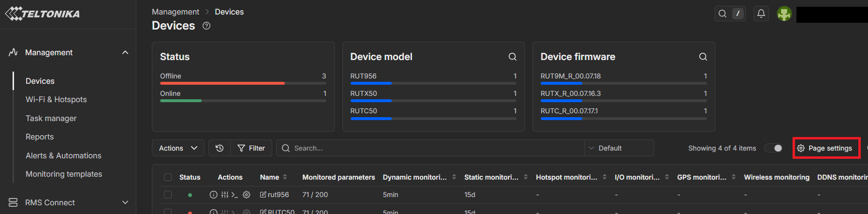Click the sliders icon in rut956 row

point(225,195)
